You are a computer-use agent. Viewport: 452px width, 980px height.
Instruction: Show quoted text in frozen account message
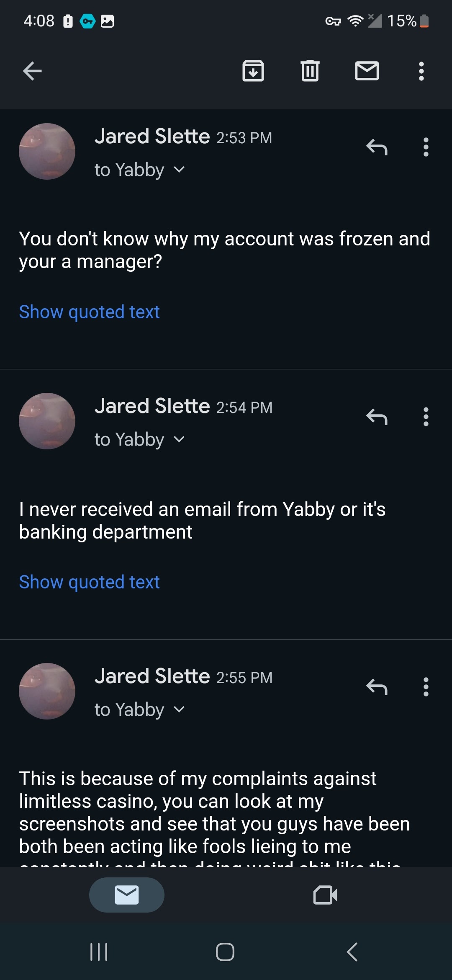[89, 312]
